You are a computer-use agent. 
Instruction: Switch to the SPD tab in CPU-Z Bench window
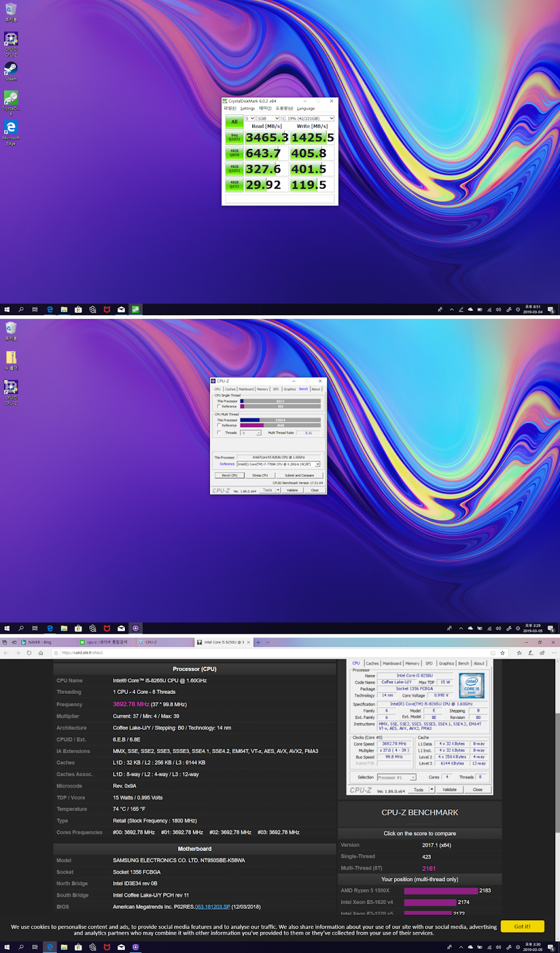click(276, 389)
